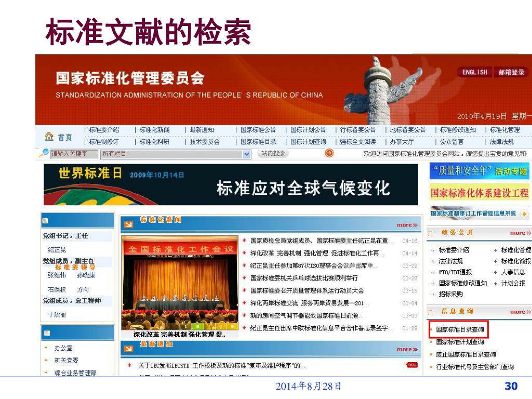Click more link in 标准化新闻 section

click(407, 225)
